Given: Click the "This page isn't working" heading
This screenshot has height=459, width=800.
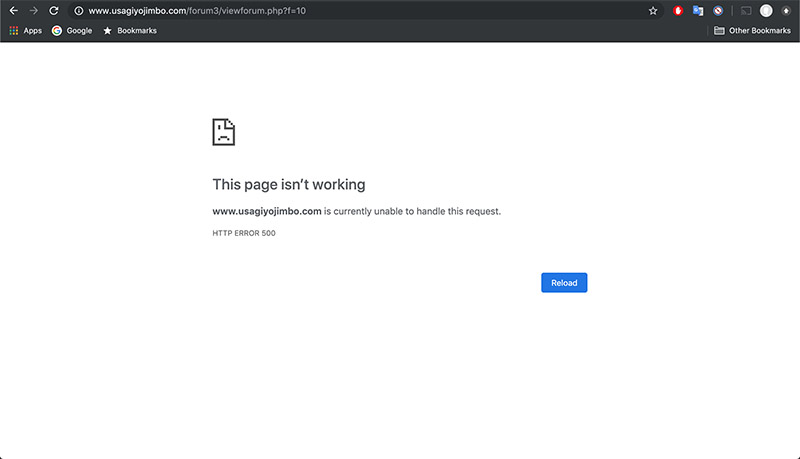Looking at the screenshot, I should click(289, 185).
